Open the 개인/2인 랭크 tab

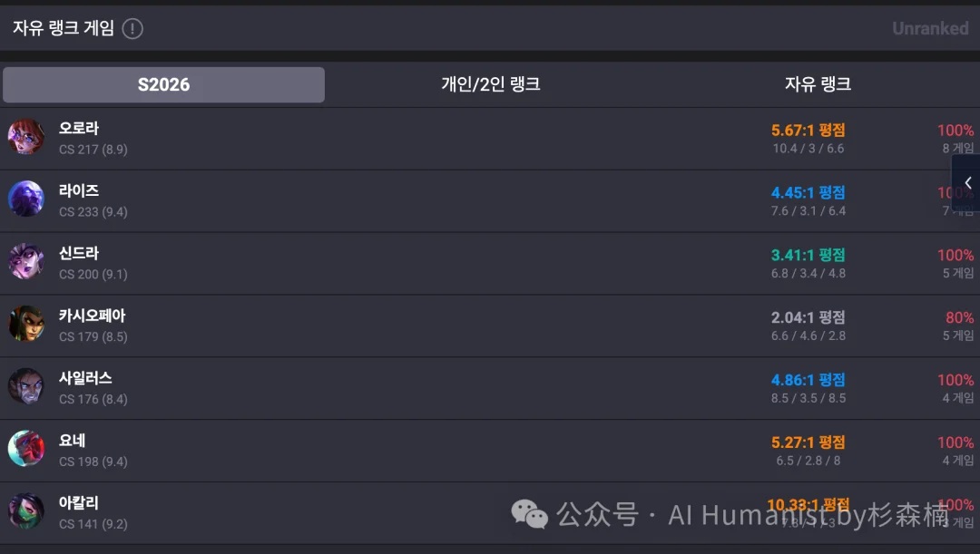coord(490,84)
